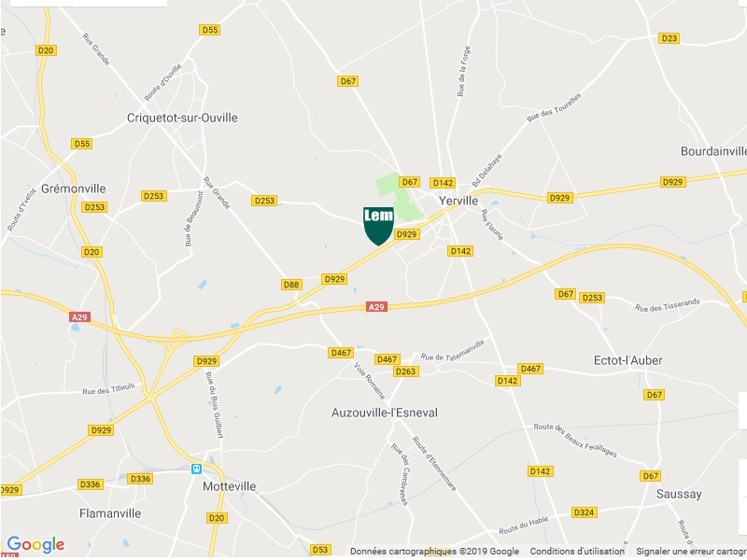Click the green Lem location marker
The width and height of the screenshot is (747, 560).
(378, 226)
